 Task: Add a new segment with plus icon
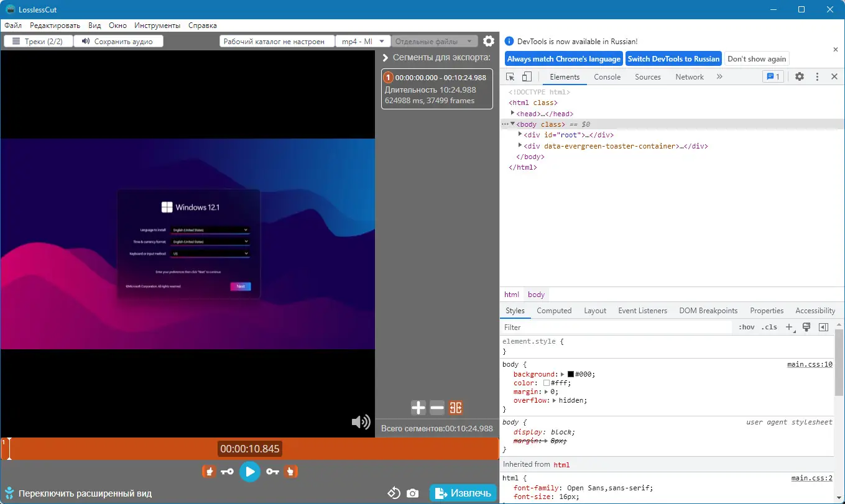(x=418, y=408)
